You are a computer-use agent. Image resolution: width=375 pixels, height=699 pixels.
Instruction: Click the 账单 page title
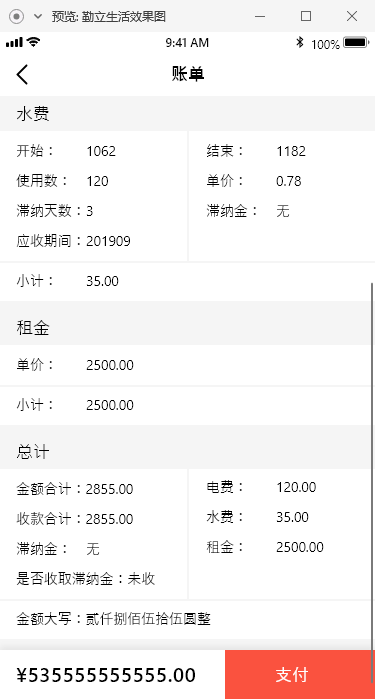click(x=188, y=74)
